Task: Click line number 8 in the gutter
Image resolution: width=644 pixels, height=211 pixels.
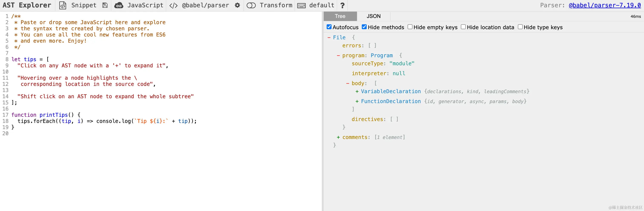Action: (x=7, y=59)
